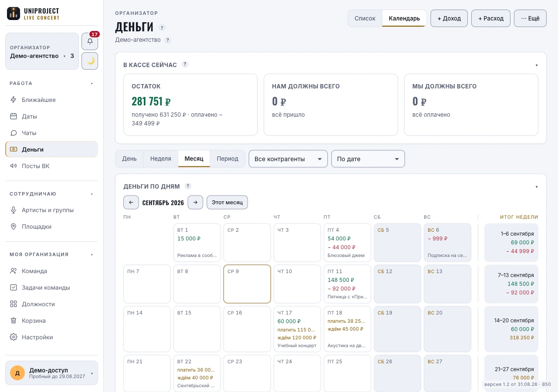
Task: Collapse the Сотрудничаю sidebar section
Action: point(92,194)
